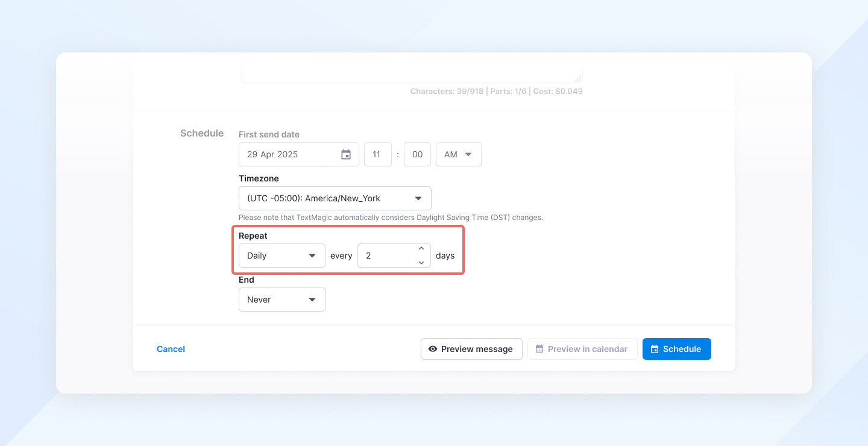Click the hour field showing 11
868x446 pixels.
click(x=377, y=155)
